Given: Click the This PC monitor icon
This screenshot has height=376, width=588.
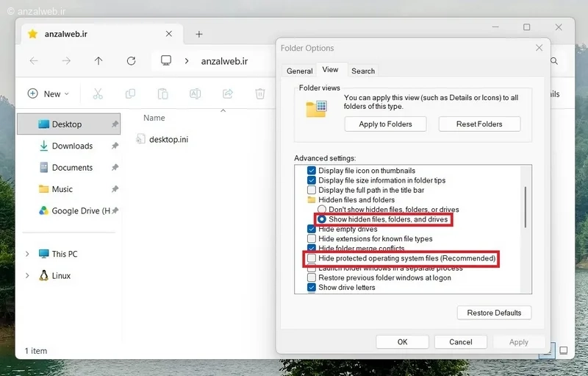Looking at the screenshot, I should pyautogui.click(x=43, y=254).
